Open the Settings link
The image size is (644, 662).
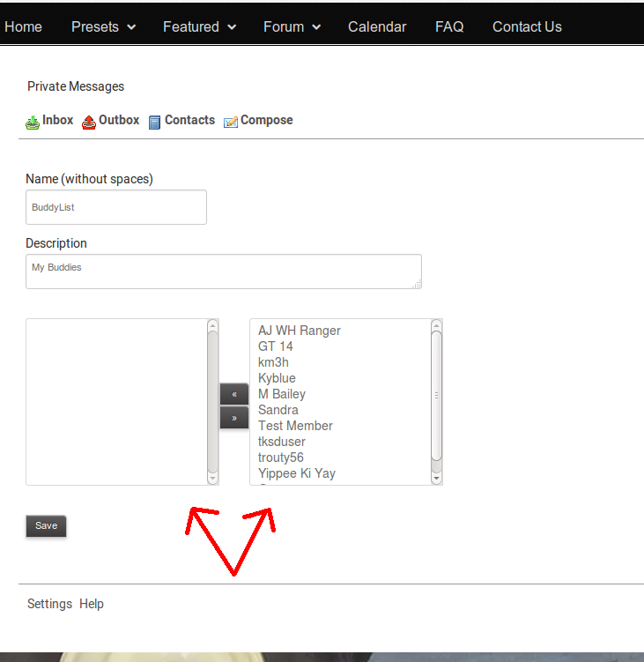[x=49, y=604]
